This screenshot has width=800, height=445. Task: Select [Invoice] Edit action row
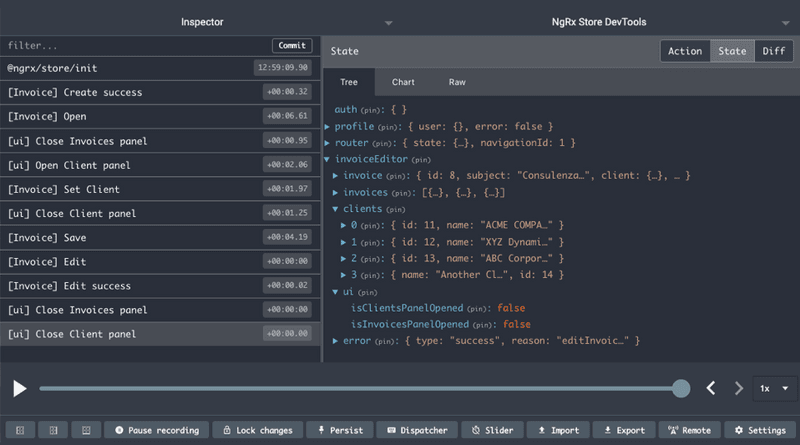point(160,262)
